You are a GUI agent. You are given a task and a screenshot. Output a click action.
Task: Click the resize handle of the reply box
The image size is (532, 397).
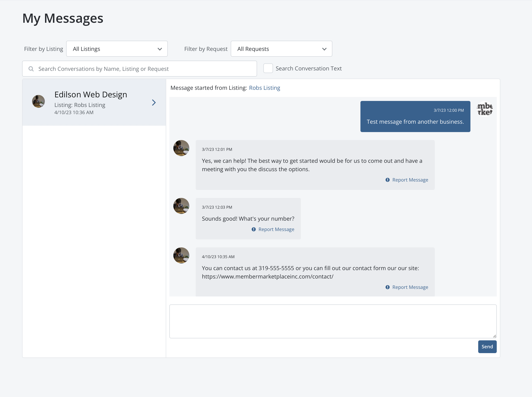(494, 336)
